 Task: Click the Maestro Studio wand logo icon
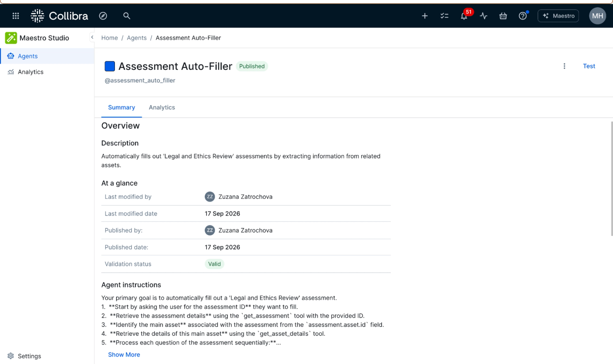[x=11, y=38]
